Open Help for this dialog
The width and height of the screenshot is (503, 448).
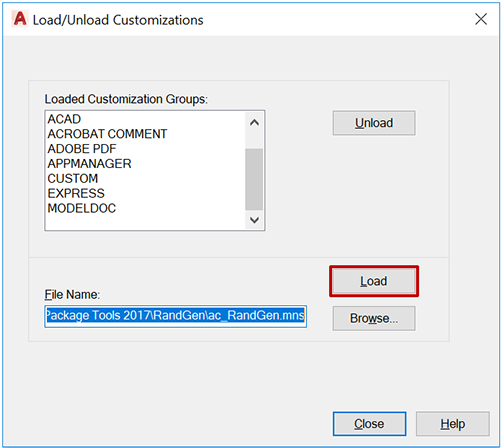click(x=453, y=424)
